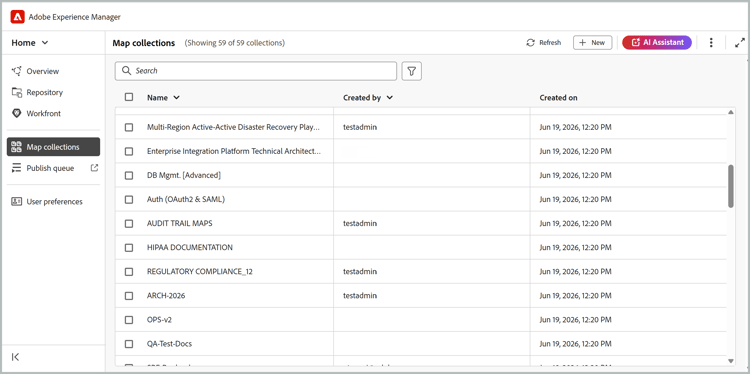Click the Publish queue list icon
Viewport: 750px width, 374px height.
pos(17,168)
